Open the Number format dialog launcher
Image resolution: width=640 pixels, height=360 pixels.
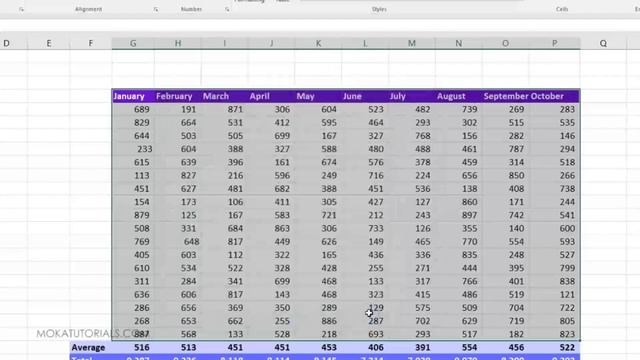tap(227, 9)
